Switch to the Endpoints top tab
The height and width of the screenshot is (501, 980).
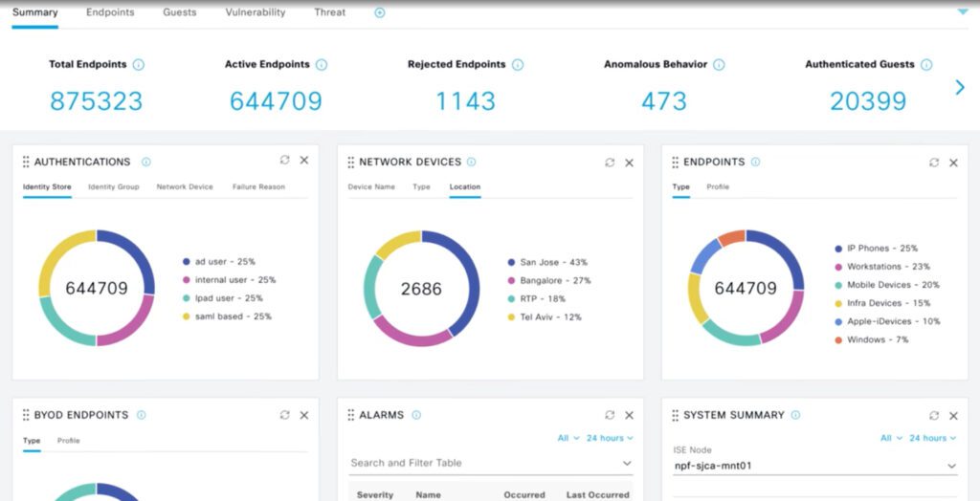click(x=110, y=11)
